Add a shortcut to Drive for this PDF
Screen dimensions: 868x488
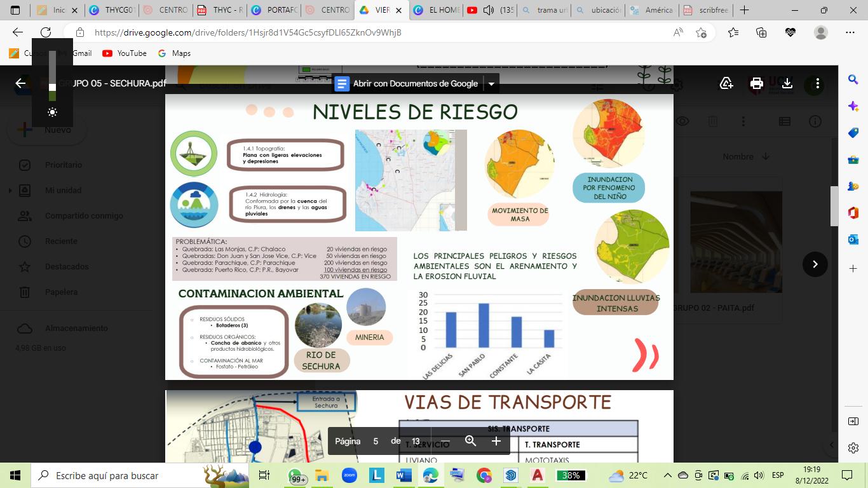pos(726,83)
